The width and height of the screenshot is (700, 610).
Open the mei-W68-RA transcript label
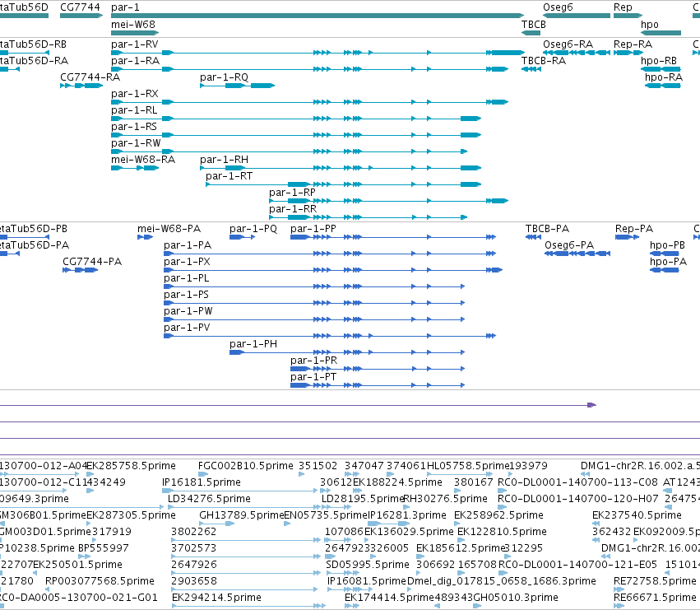(x=143, y=160)
